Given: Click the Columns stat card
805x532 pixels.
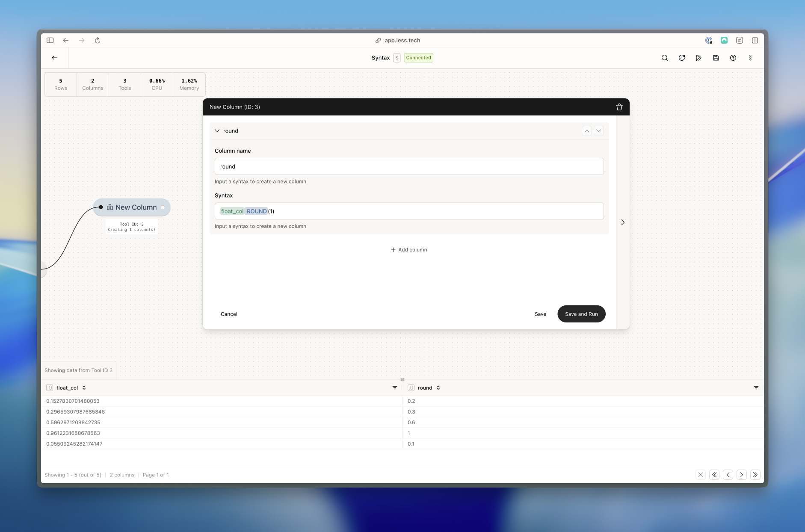Looking at the screenshot, I should click(93, 84).
